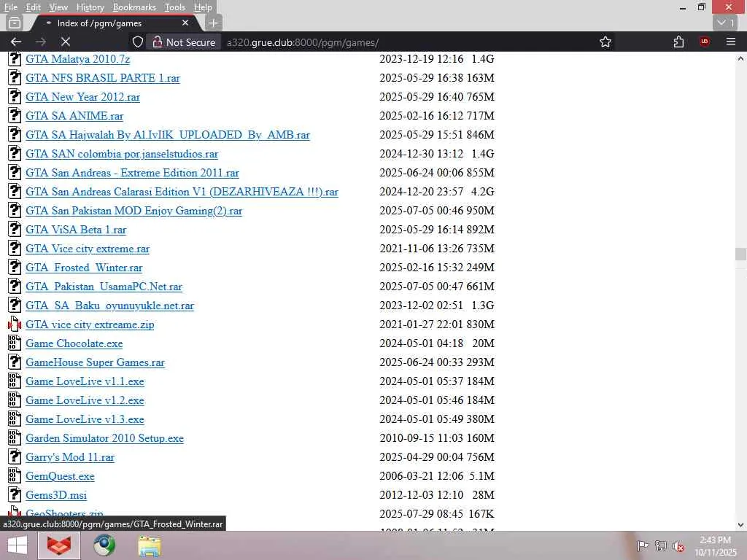Open the Windows Start menu
747x560 pixels.
click(x=18, y=545)
